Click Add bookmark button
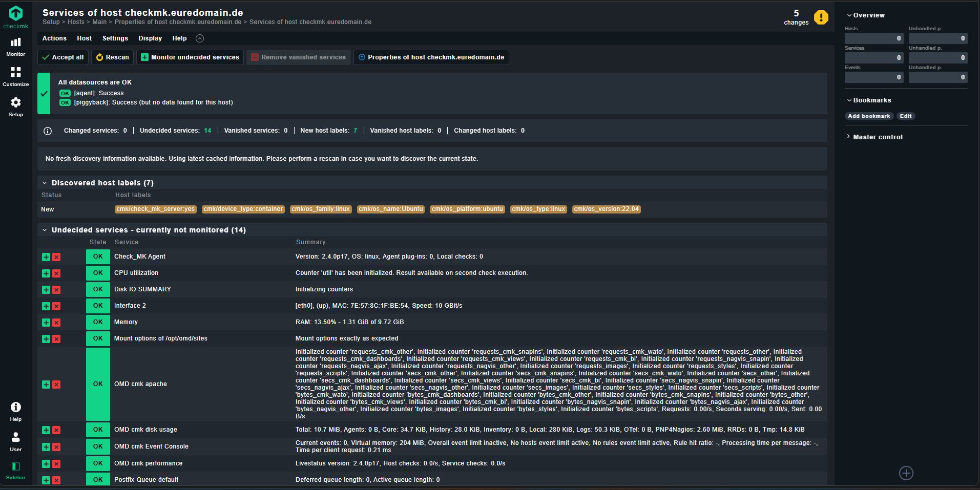The width and height of the screenshot is (980, 490). 869,116
